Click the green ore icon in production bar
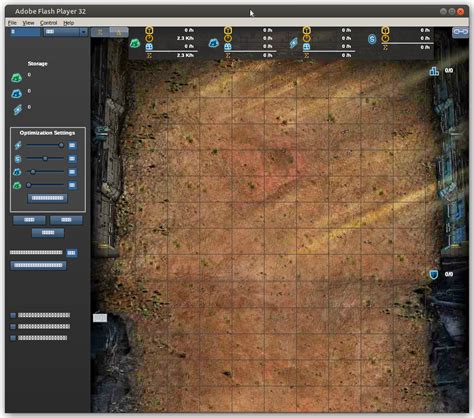Screen dimensions: 474x418 (x=135, y=43)
